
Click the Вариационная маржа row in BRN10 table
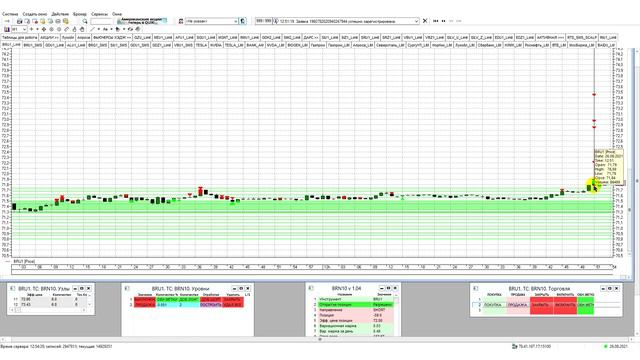[355, 326]
